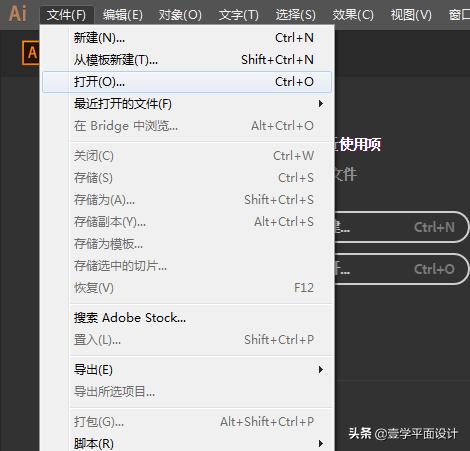Expand 导出(E) submenu
This screenshot has height=451, width=470.
click(x=187, y=370)
